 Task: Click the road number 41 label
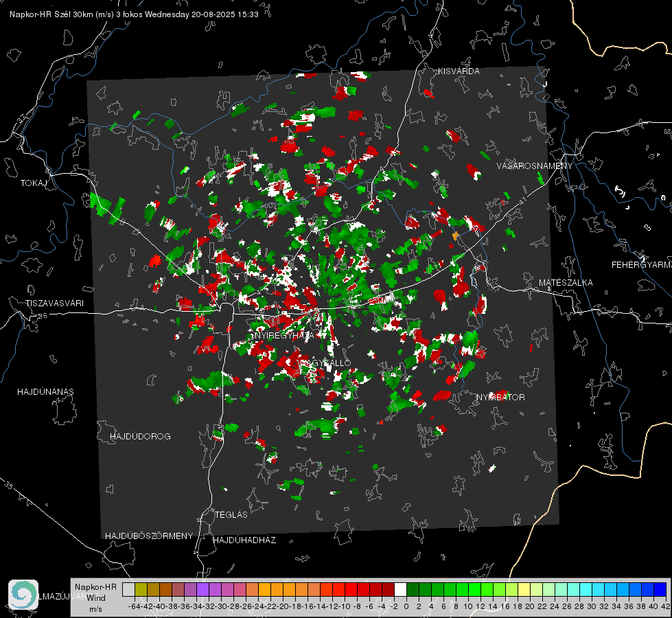click(x=522, y=201)
